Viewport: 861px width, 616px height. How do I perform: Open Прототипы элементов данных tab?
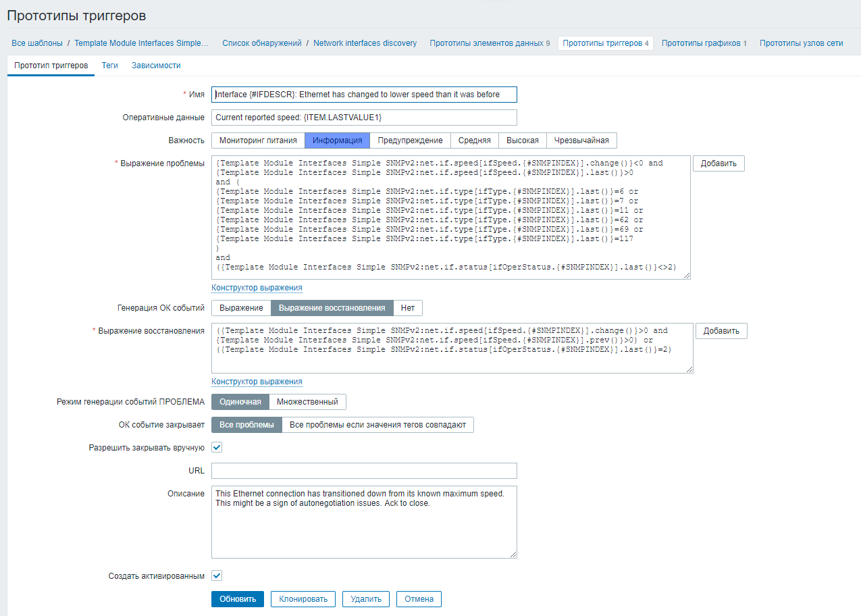coord(490,43)
